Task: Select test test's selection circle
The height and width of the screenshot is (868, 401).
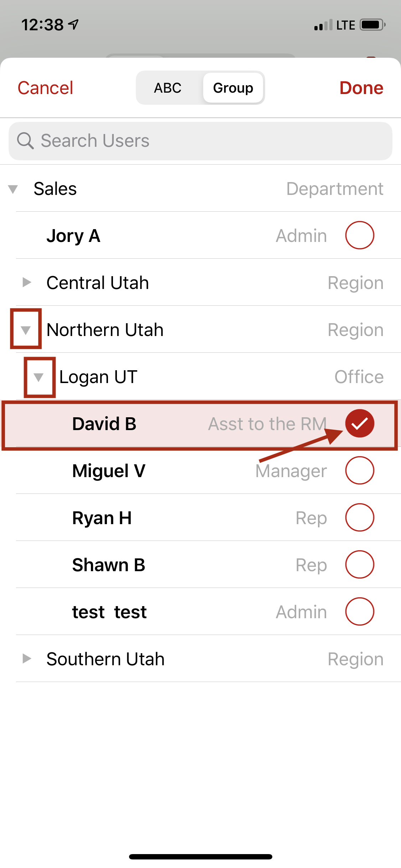Action: (x=360, y=611)
